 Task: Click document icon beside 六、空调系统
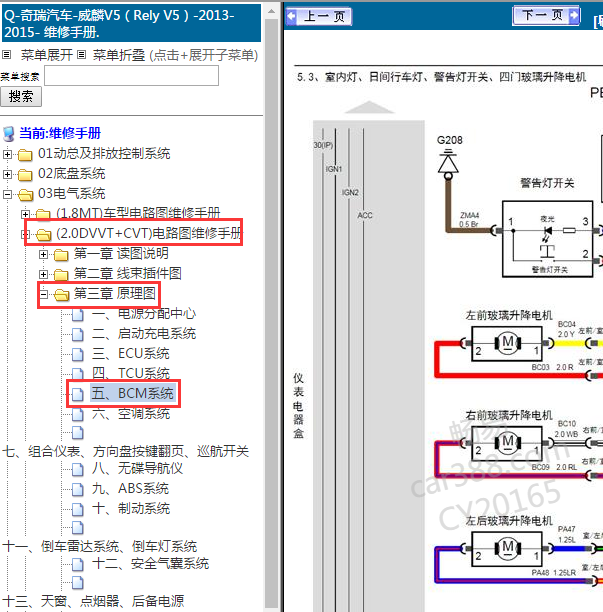tap(78, 415)
